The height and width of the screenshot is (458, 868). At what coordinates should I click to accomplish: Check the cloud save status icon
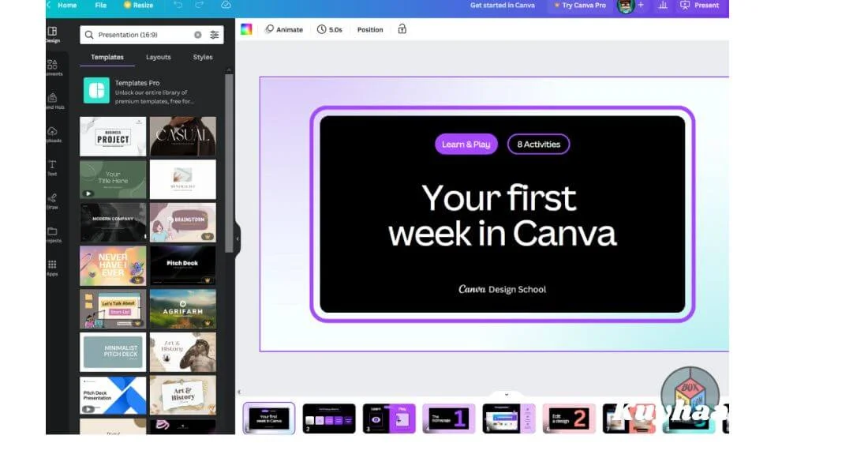pos(226,5)
